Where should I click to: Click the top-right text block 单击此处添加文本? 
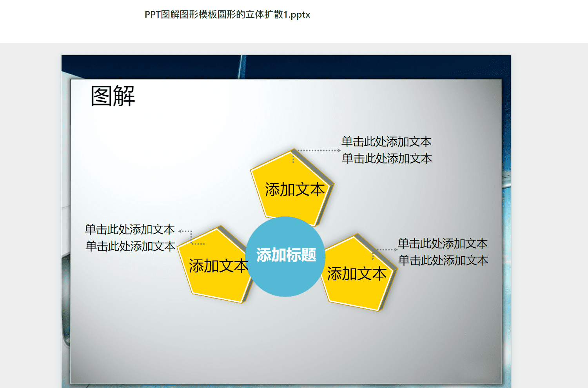tap(387, 150)
